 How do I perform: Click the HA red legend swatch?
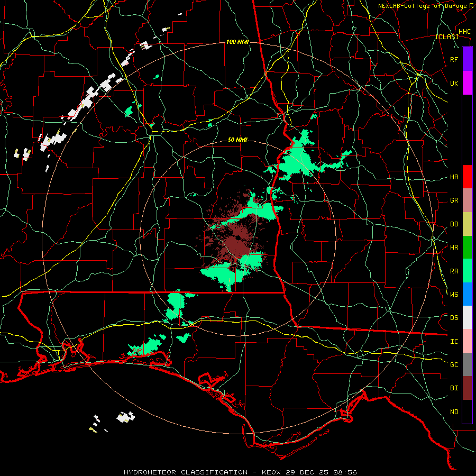point(467,177)
